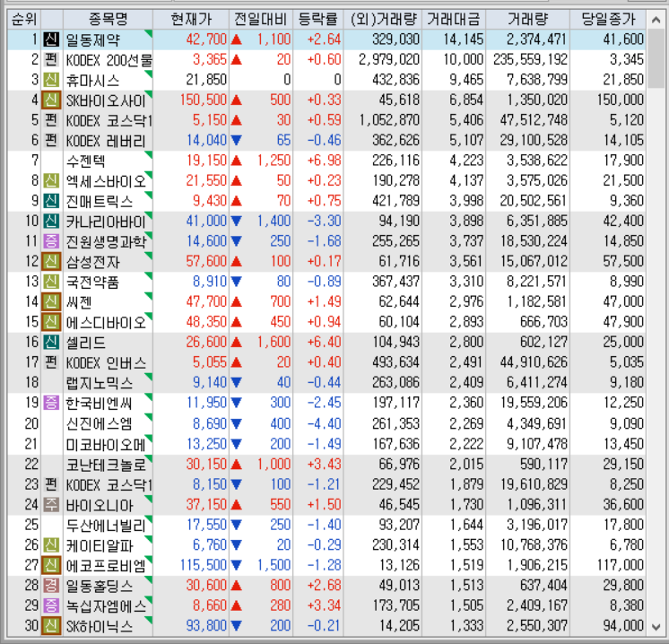
Task: Select 에코프로비엠 stock name
Action: 106,566
